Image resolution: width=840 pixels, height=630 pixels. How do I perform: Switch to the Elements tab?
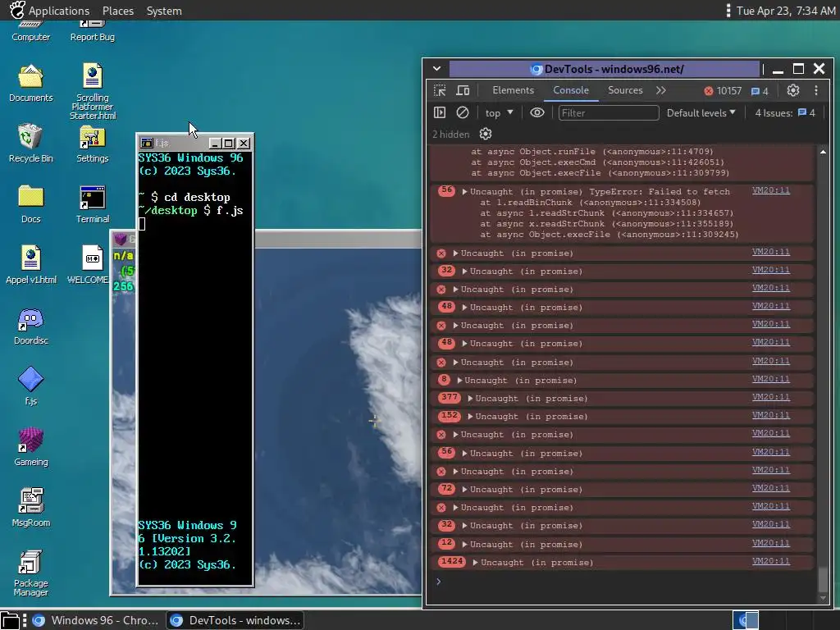513,90
